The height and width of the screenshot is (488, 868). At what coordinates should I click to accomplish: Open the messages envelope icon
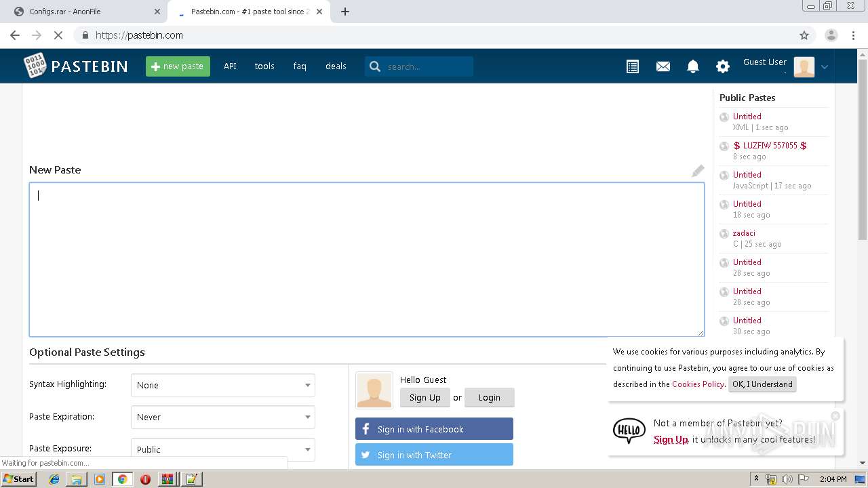(x=663, y=66)
